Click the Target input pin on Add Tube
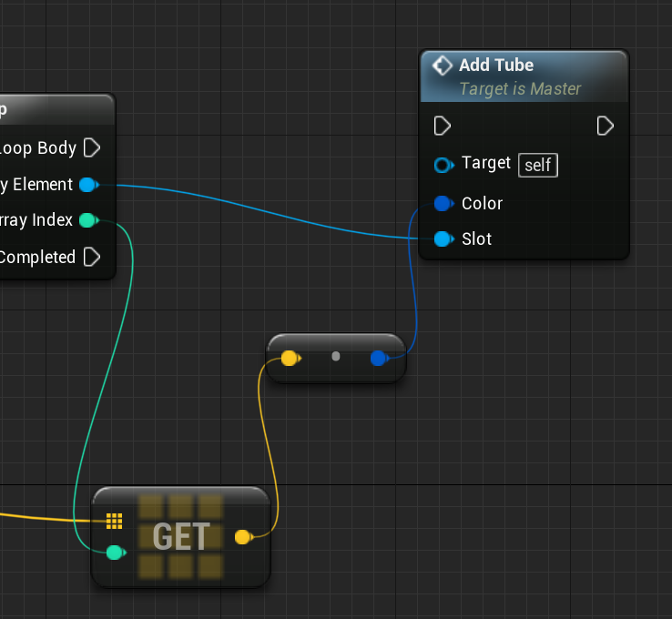This screenshot has height=619, width=672. coord(443,165)
